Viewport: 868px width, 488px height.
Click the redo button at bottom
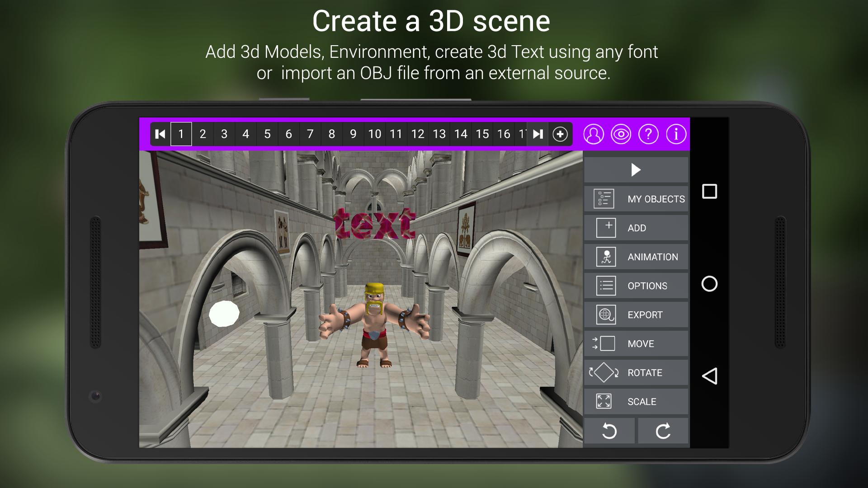pos(663,431)
